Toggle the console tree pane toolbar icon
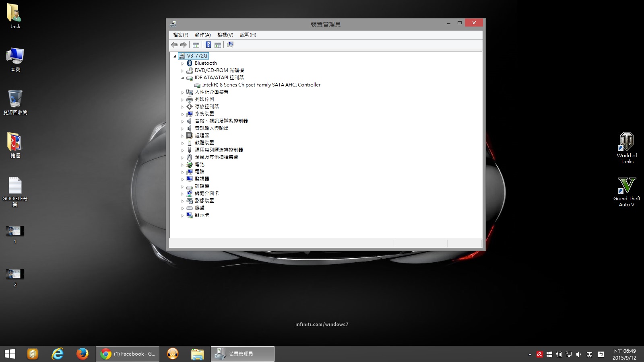 coord(196,45)
